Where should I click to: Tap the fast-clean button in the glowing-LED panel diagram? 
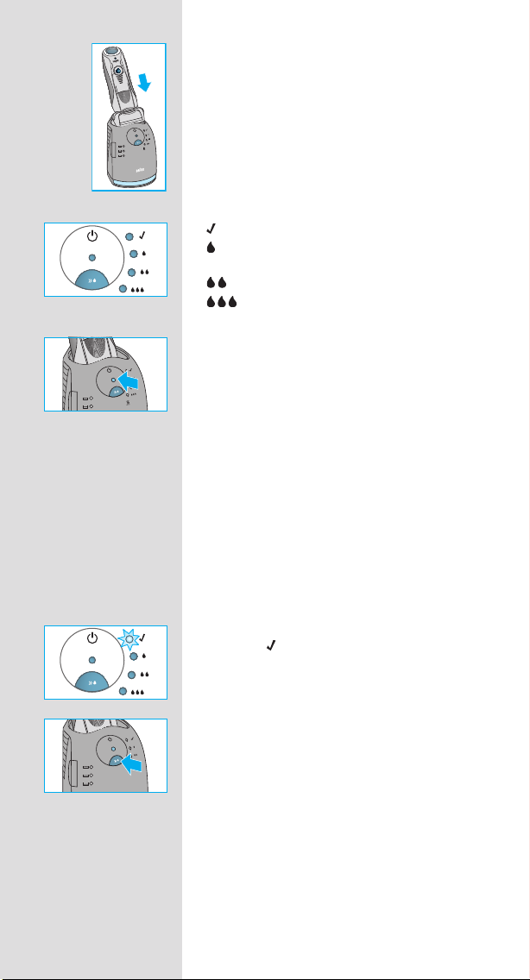tap(92, 683)
